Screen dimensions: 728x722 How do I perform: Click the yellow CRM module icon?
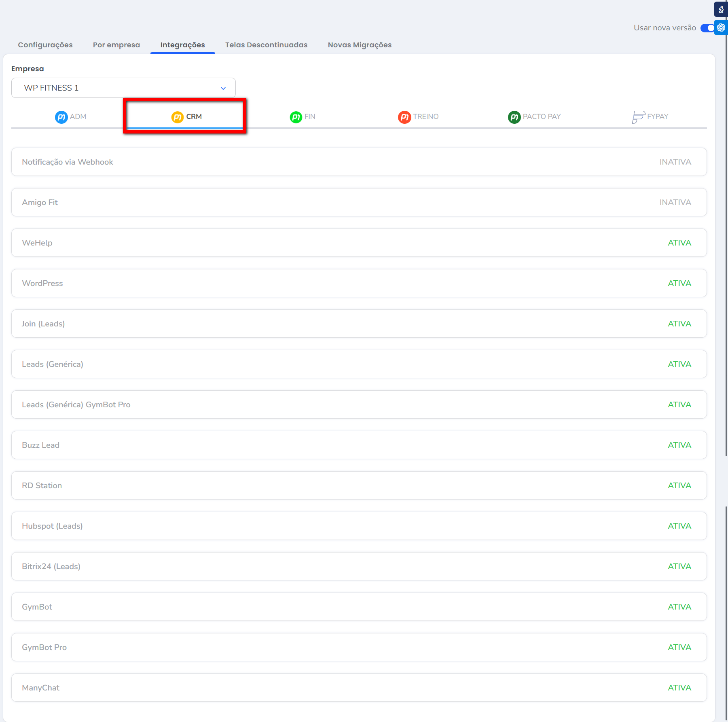tap(177, 117)
